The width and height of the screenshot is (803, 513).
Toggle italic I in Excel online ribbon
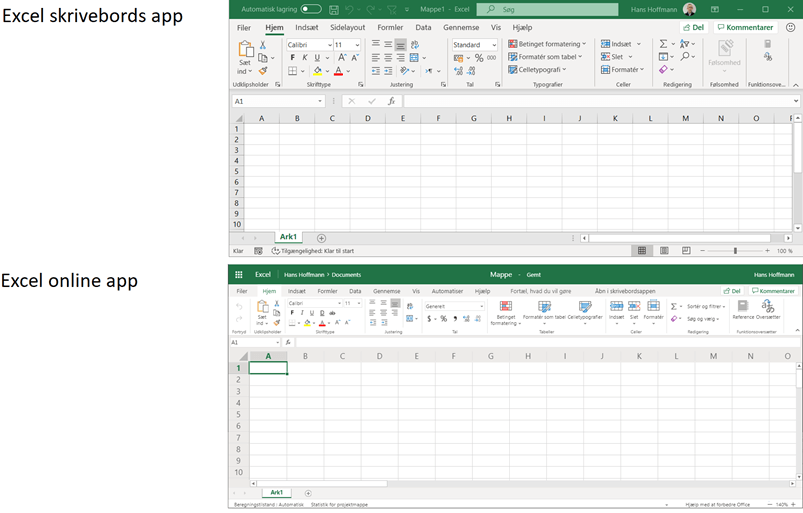click(302, 313)
